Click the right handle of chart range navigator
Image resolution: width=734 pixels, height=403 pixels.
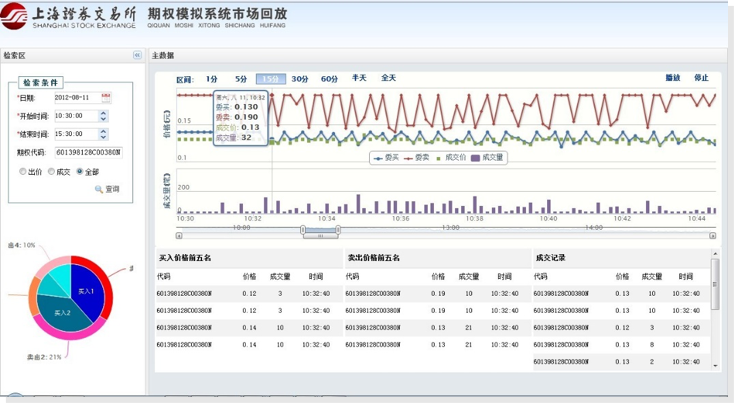coord(338,230)
